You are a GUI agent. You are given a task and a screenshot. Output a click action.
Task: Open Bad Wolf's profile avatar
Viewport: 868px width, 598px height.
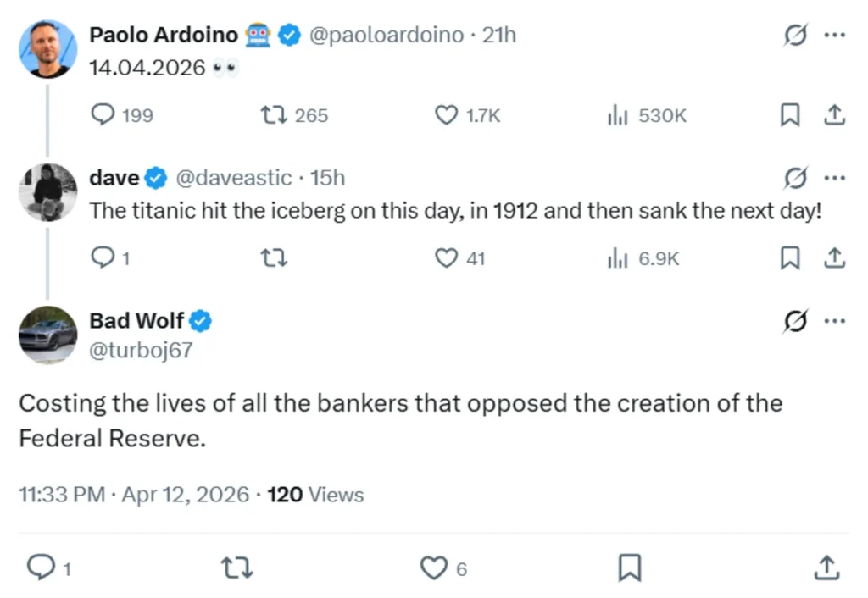47,335
